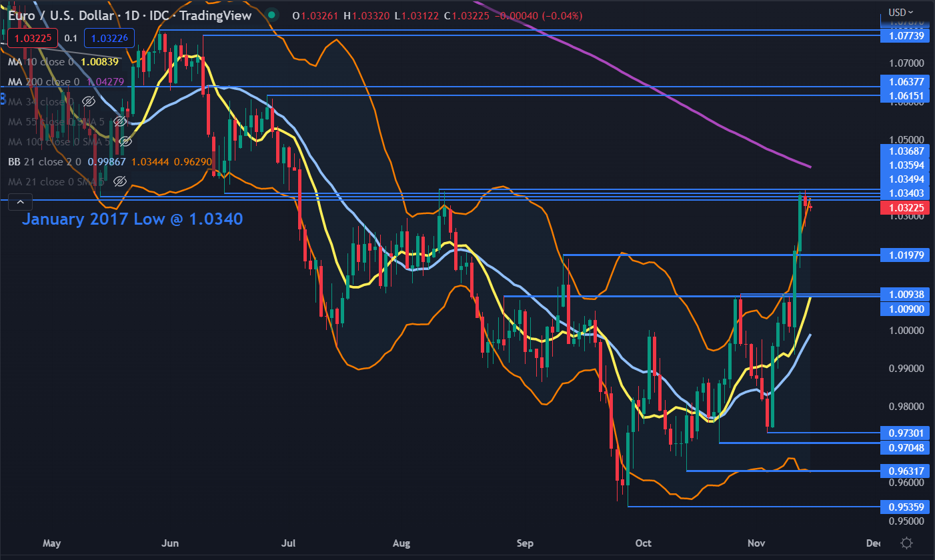Click the BB basis value 0.99867

coord(107,161)
